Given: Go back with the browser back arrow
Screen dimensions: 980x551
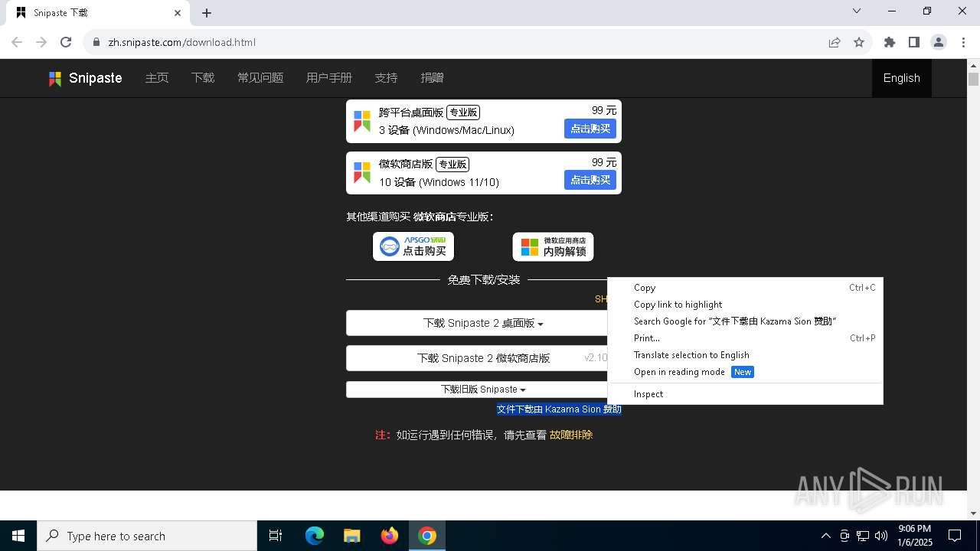Looking at the screenshot, I should pyautogui.click(x=17, y=42).
